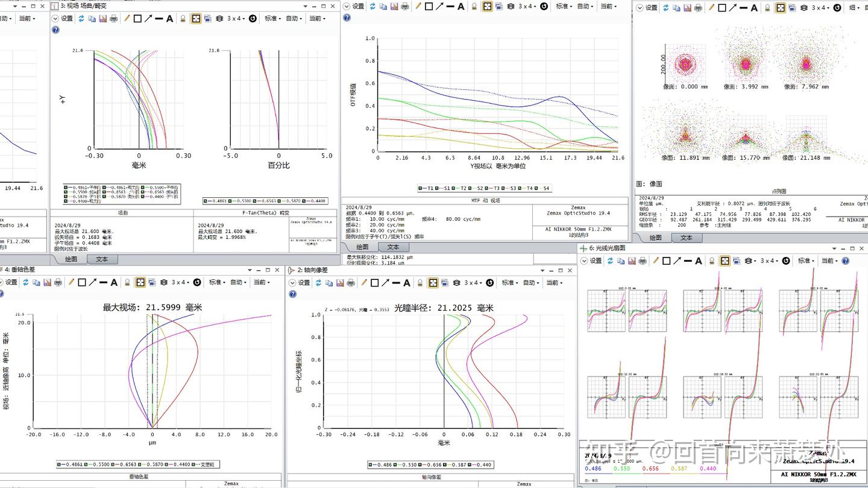Switch to 文本 tab in spot diagram window
This screenshot has height=488, width=868.
pyautogui.click(x=687, y=238)
